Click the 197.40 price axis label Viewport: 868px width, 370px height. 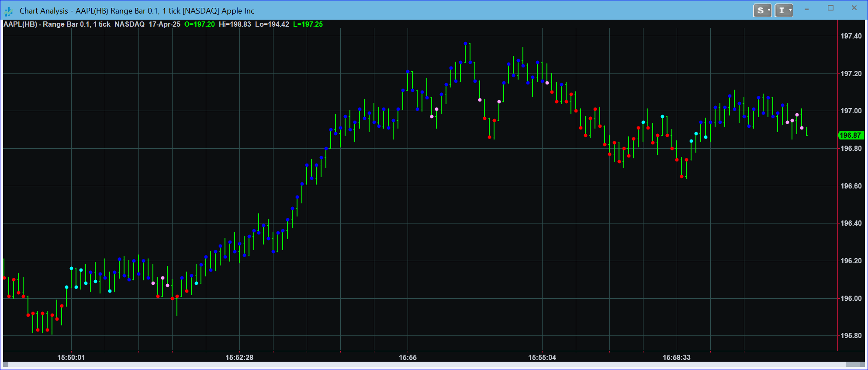851,36
